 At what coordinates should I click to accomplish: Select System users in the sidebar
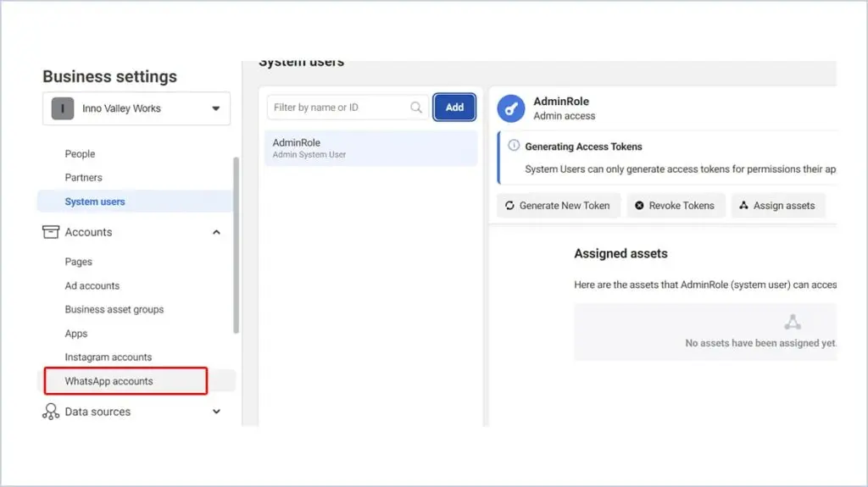[x=135, y=202]
